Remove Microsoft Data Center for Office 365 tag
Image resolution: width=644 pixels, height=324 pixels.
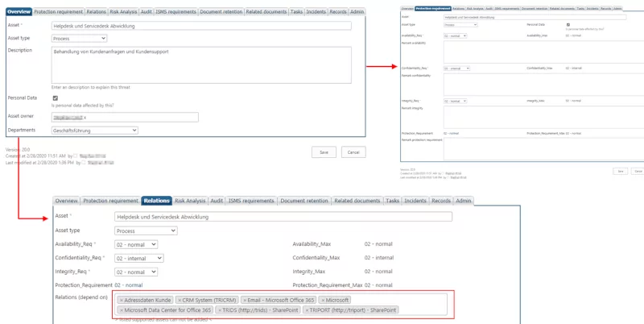tap(122, 309)
